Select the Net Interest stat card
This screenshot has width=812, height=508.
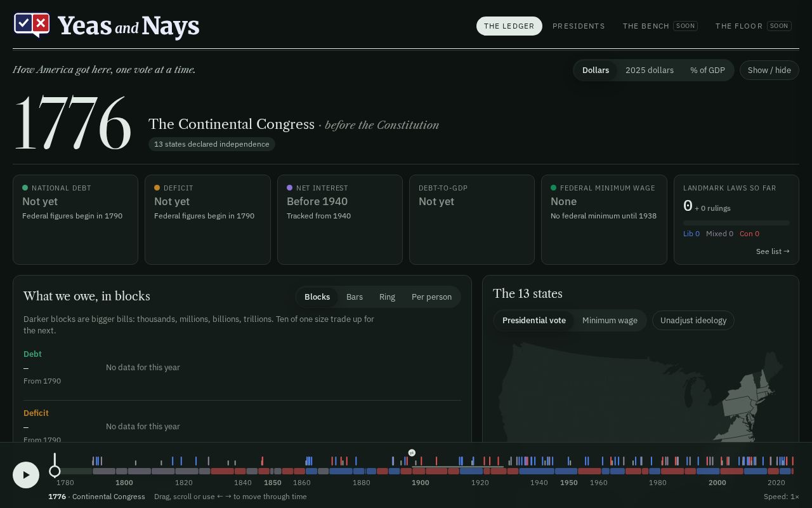point(340,220)
